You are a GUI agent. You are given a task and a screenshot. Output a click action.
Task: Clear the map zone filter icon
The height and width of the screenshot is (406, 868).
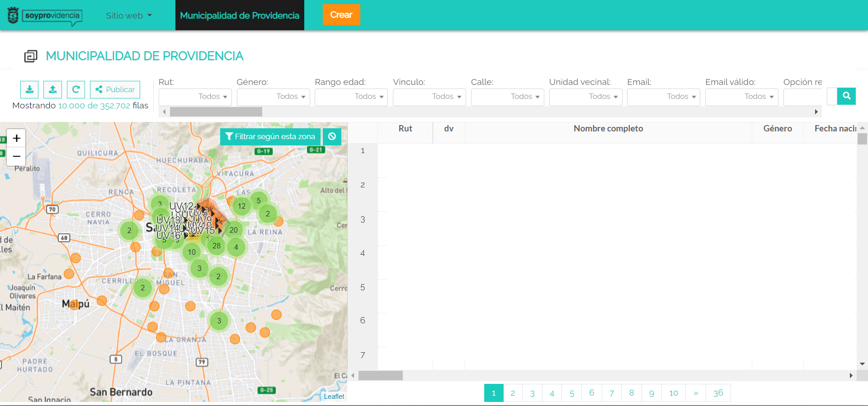(x=332, y=136)
